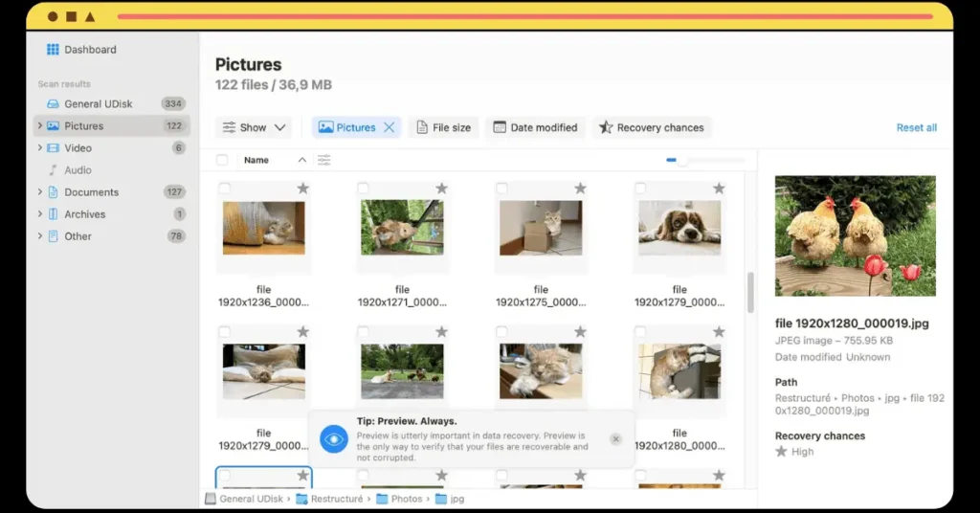Screen dimensions: 980x513
Task: Remove the Pictures filter with X
Action: (x=389, y=127)
